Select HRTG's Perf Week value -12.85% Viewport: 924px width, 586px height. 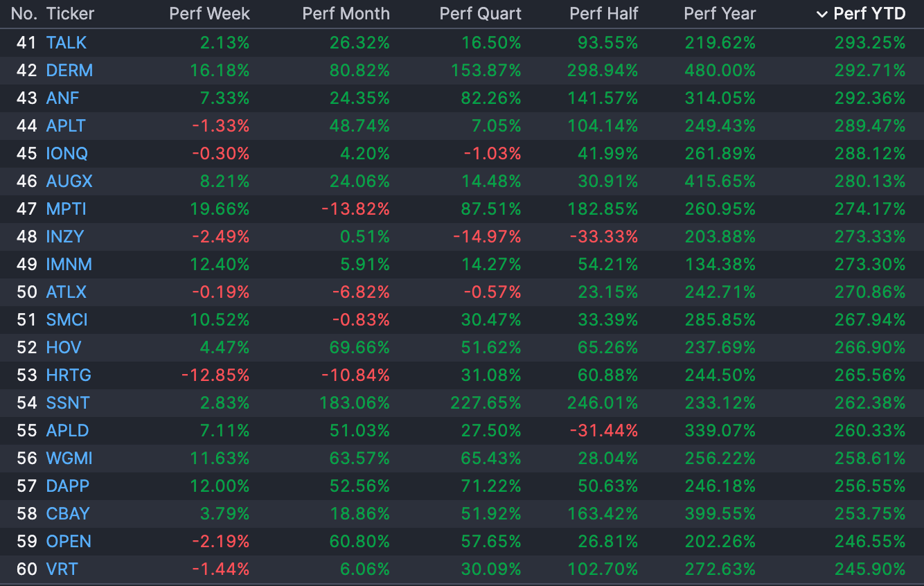[x=215, y=375]
